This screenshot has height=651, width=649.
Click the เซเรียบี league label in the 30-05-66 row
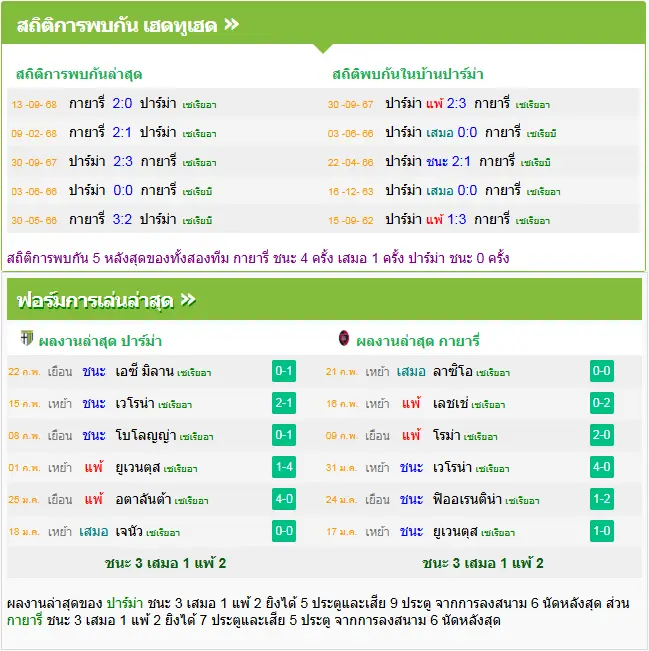tap(197, 220)
